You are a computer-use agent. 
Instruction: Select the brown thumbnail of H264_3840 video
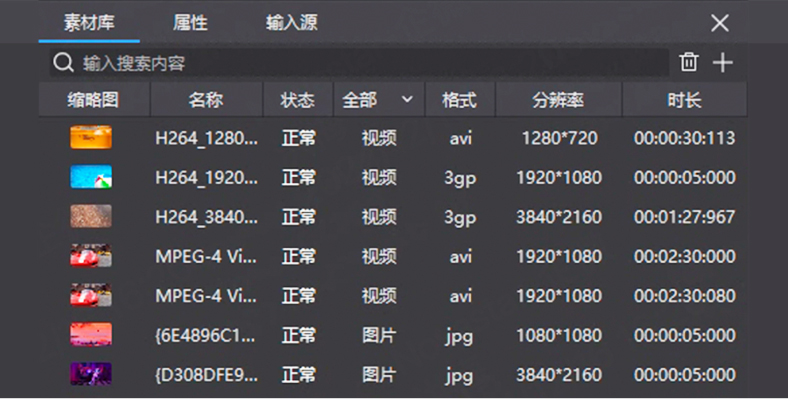tap(90, 216)
